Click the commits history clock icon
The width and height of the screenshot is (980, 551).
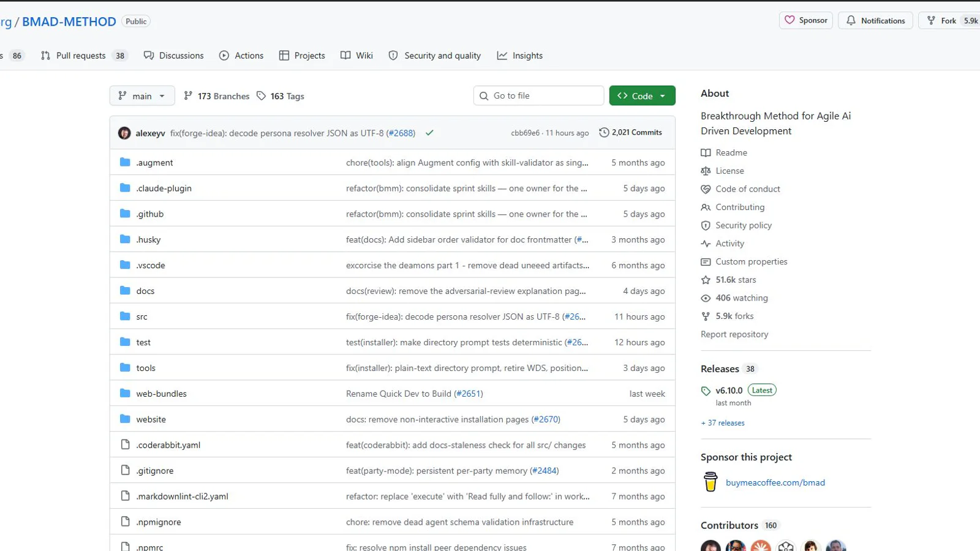pyautogui.click(x=604, y=132)
